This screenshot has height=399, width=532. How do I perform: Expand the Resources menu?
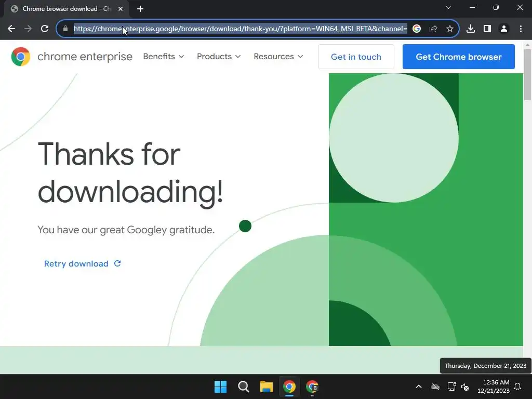(x=278, y=56)
